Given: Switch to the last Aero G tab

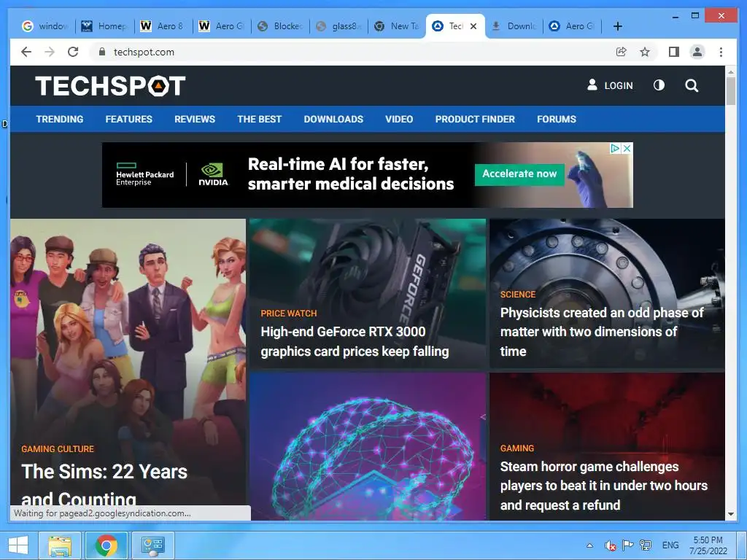Looking at the screenshot, I should coord(573,26).
